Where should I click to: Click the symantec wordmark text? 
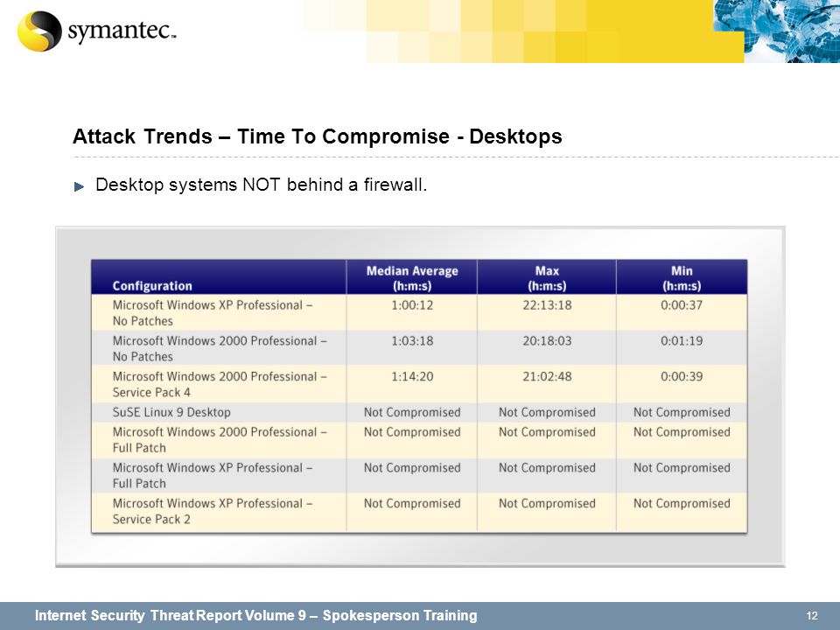tap(121, 31)
